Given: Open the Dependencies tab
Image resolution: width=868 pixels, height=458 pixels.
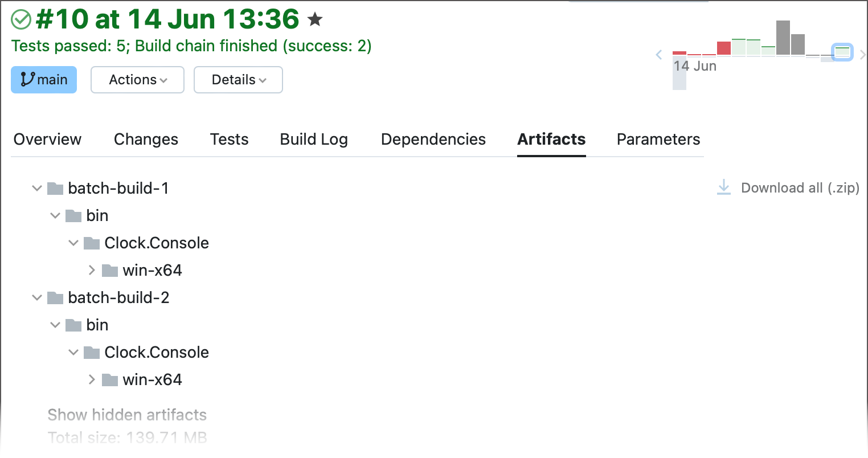Looking at the screenshot, I should [433, 140].
